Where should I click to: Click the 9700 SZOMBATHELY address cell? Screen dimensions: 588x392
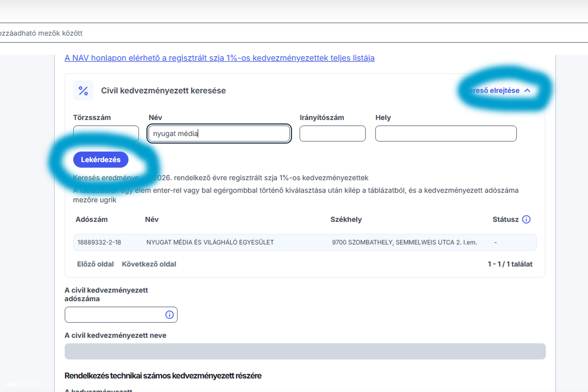404,242
